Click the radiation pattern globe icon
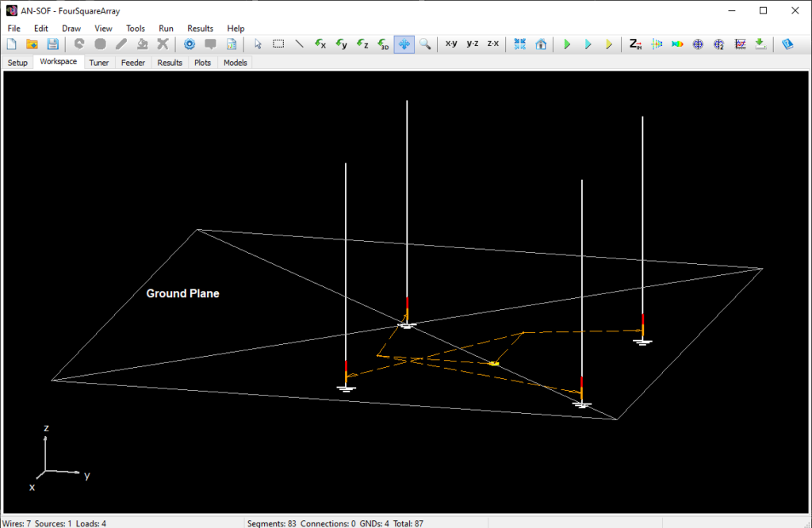This screenshot has height=528, width=812. (698, 44)
